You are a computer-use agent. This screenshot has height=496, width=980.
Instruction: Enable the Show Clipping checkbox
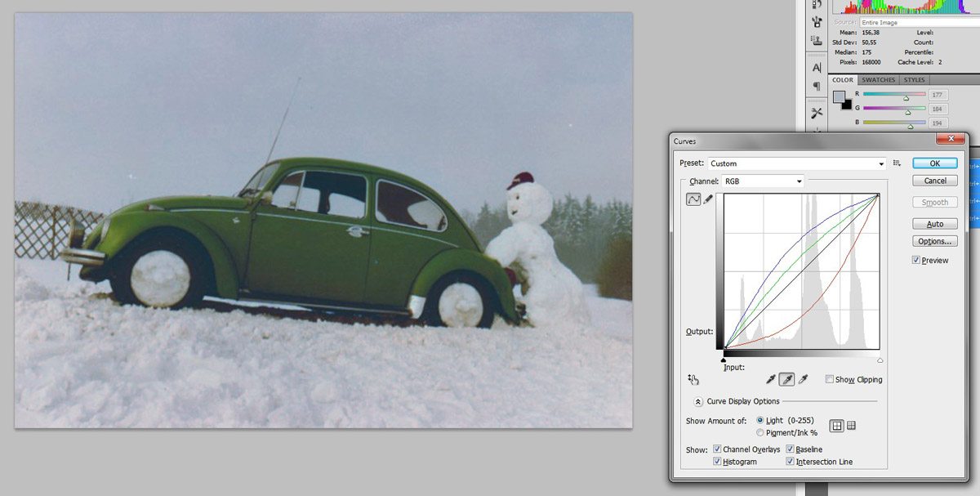point(830,379)
